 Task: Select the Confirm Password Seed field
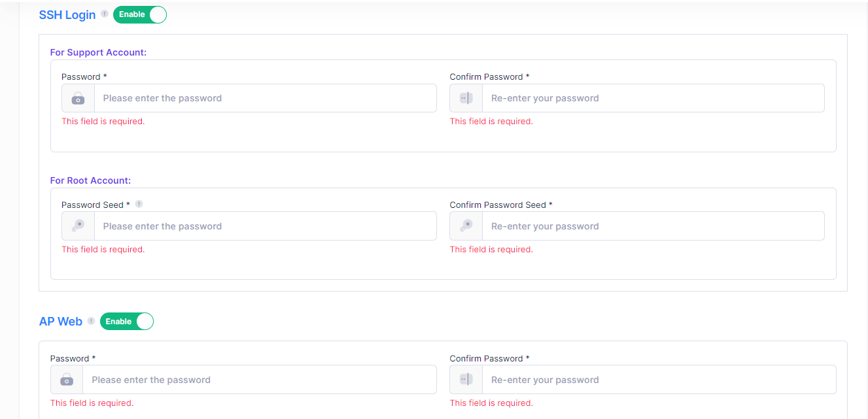coord(653,226)
